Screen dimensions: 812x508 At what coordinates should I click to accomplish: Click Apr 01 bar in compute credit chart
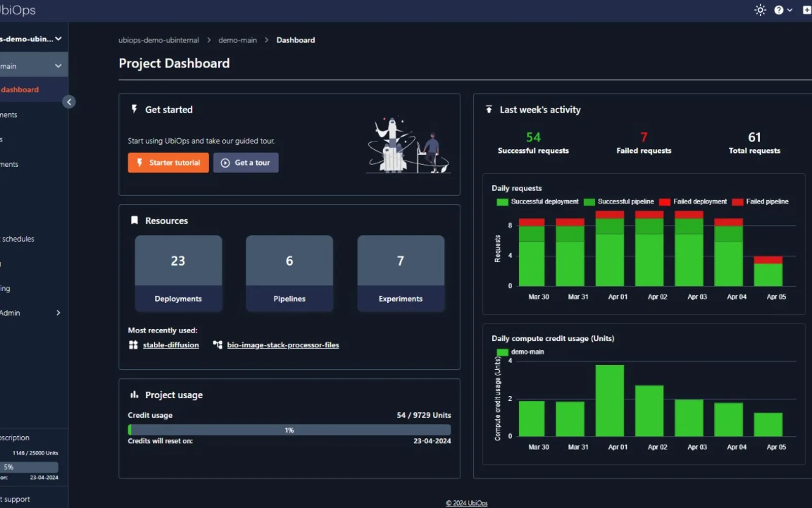click(610, 401)
